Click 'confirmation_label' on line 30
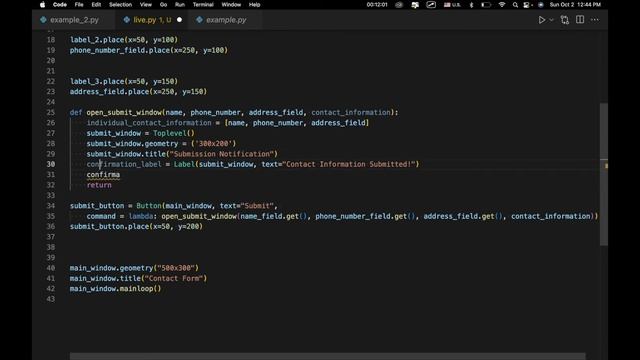Viewport: 640px width, 360px height. (x=124, y=164)
